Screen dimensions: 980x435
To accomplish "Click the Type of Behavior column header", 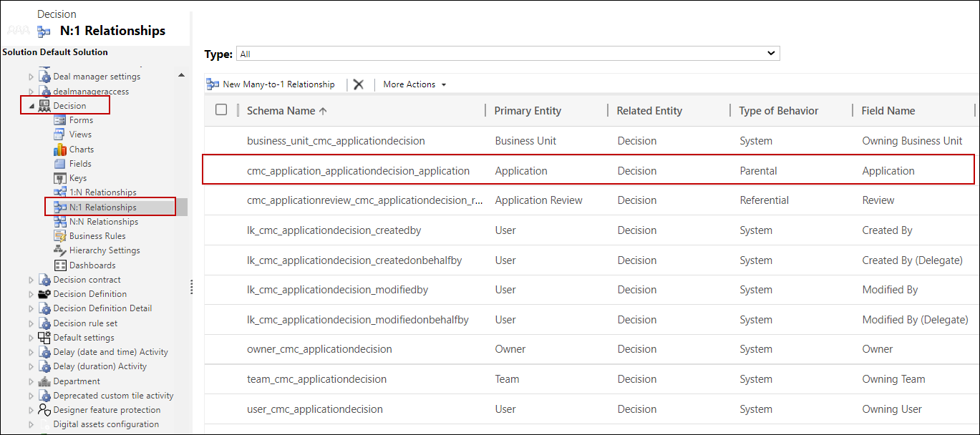I will point(778,111).
